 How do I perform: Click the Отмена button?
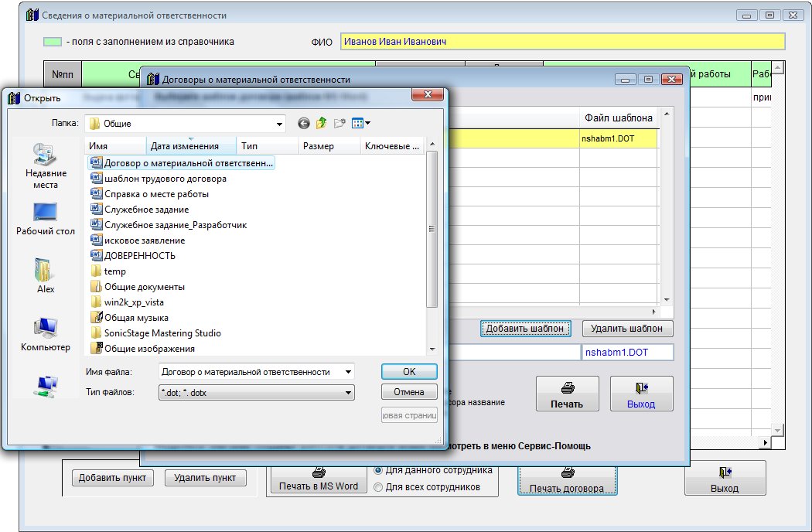coord(409,392)
